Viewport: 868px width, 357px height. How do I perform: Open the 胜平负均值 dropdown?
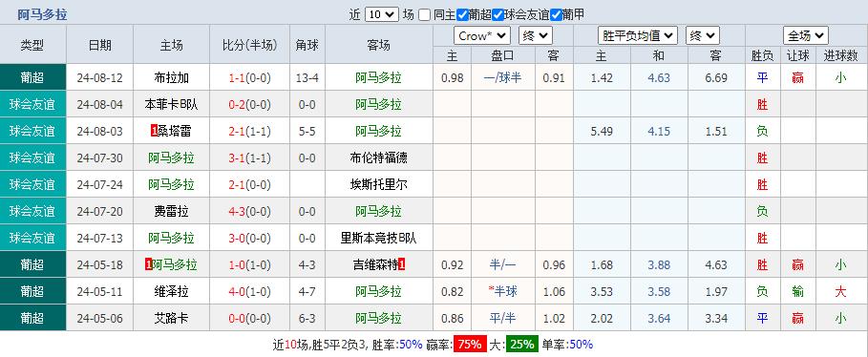(x=638, y=36)
